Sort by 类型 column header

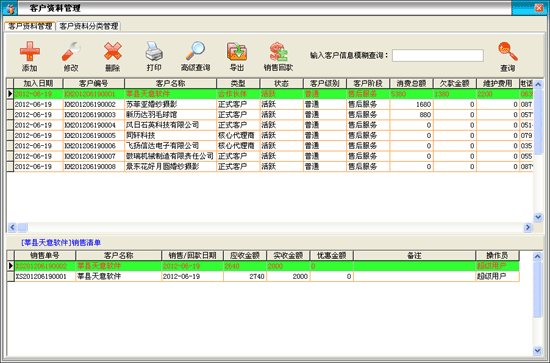[238, 83]
